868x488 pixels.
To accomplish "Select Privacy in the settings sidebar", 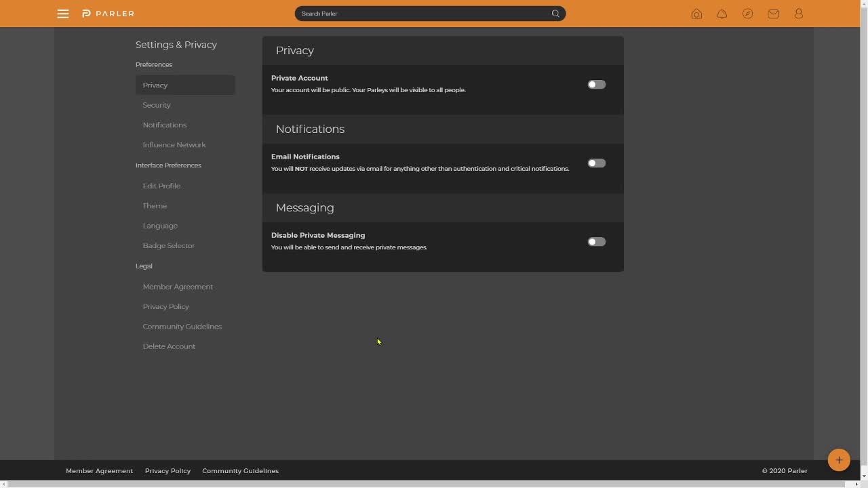I will tap(185, 85).
